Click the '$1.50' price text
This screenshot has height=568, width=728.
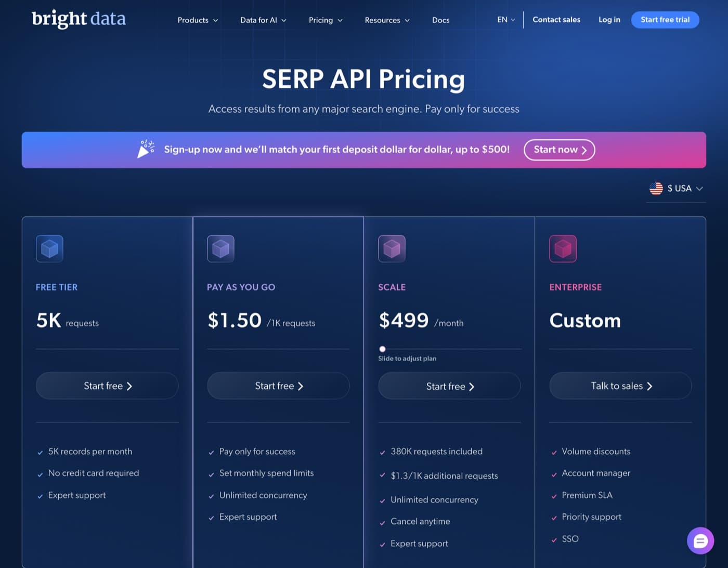[x=235, y=320]
